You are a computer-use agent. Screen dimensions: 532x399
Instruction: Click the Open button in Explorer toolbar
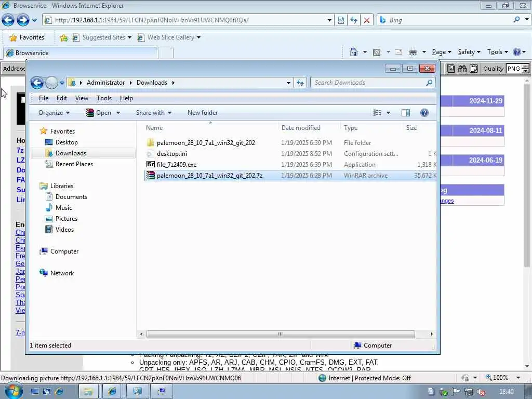tap(98, 113)
